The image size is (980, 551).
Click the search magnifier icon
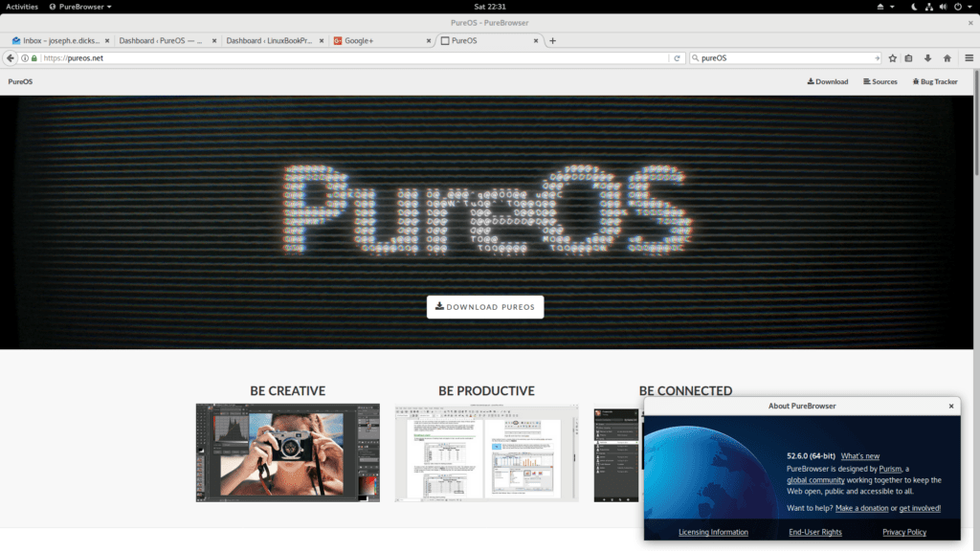(x=695, y=58)
